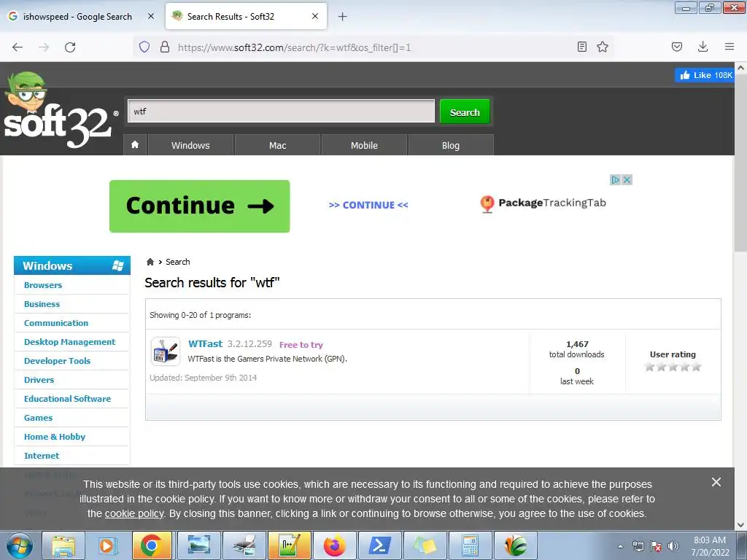
Task: Open the Games category
Action: pyautogui.click(x=38, y=418)
